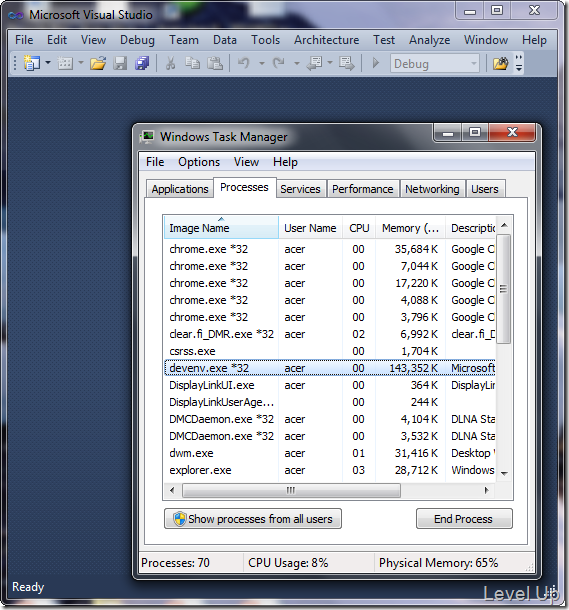Open the Architecture menu
This screenshot has width=569, height=610.
click(326, 40)
